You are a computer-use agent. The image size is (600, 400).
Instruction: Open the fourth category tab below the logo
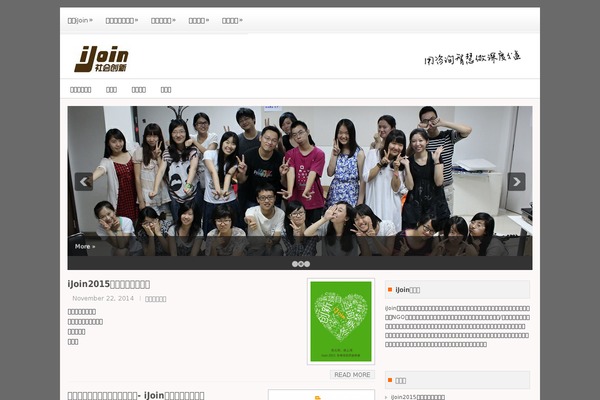(166, 90)
